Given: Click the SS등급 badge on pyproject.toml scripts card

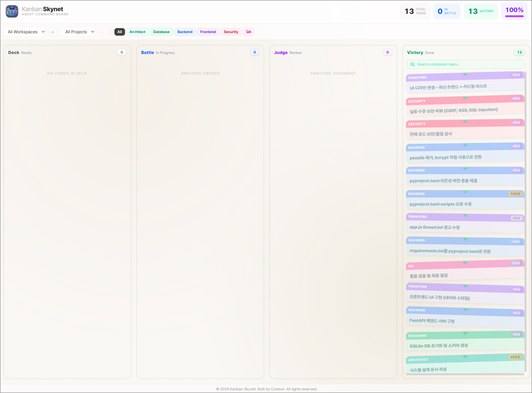Looking at the screenshot, I should 515,194.
